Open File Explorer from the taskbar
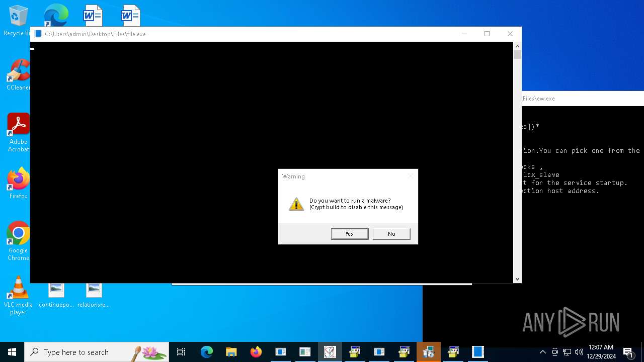This screenshot has width=644, height=362. [231, 352]
